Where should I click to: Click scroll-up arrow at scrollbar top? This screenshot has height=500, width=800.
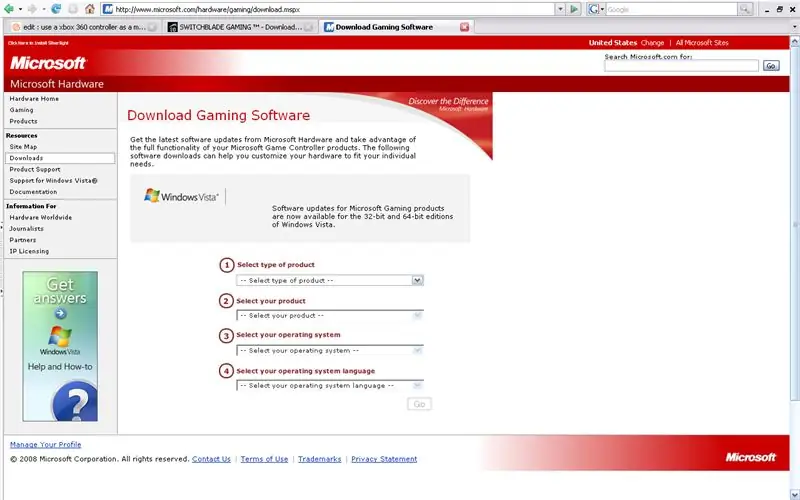point(794,42)
